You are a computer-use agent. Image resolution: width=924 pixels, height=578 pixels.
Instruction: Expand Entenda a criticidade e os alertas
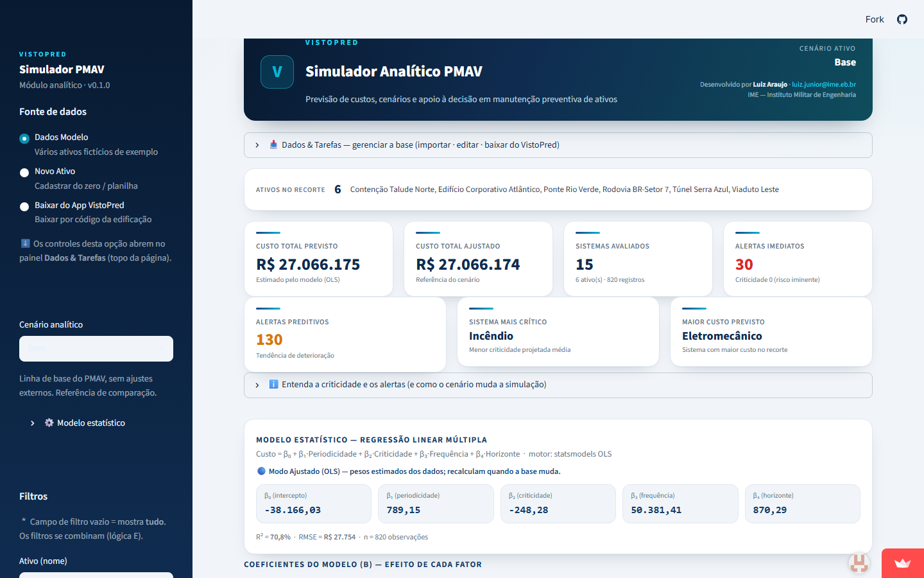click(558, 385)
